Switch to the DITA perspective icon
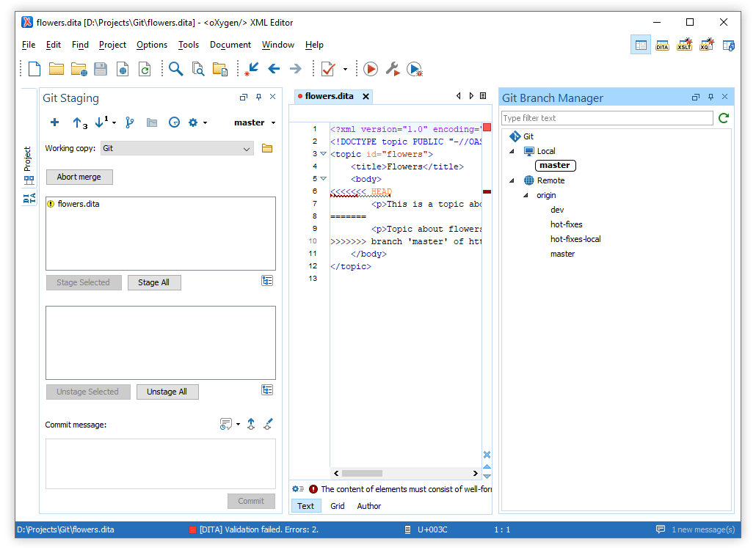Image resolution: width=756 pixels, height=550 pixels. (x=663, y=45)
